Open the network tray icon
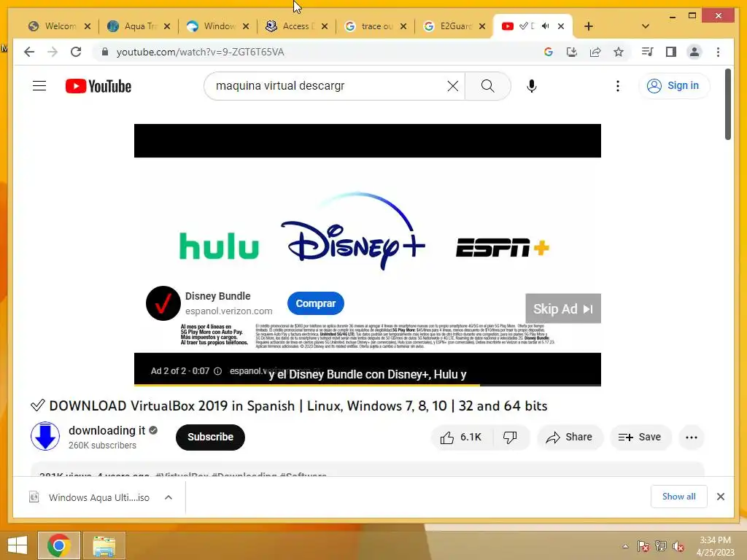Image resolution: width=747 pixels, height=560 pixels. pos(660,546)
